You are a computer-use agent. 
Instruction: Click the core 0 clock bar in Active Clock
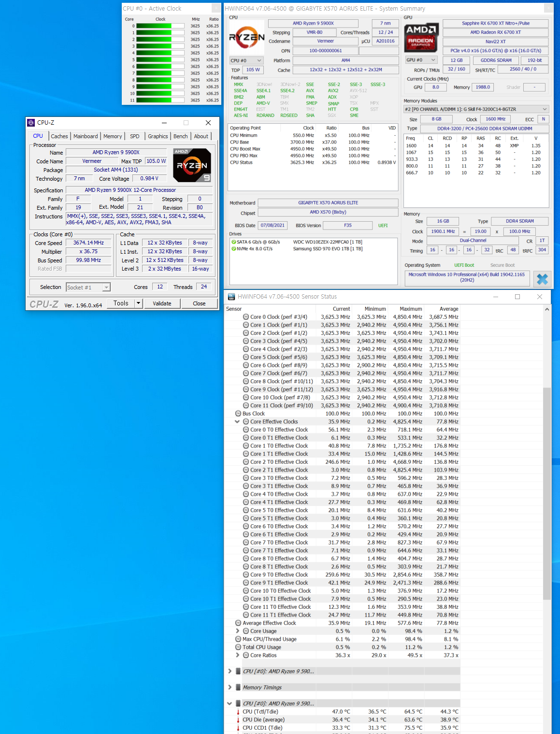tap(160, 26)
